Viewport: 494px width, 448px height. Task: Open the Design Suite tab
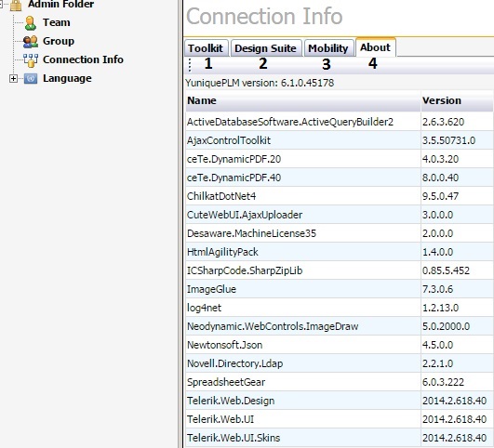266,48
